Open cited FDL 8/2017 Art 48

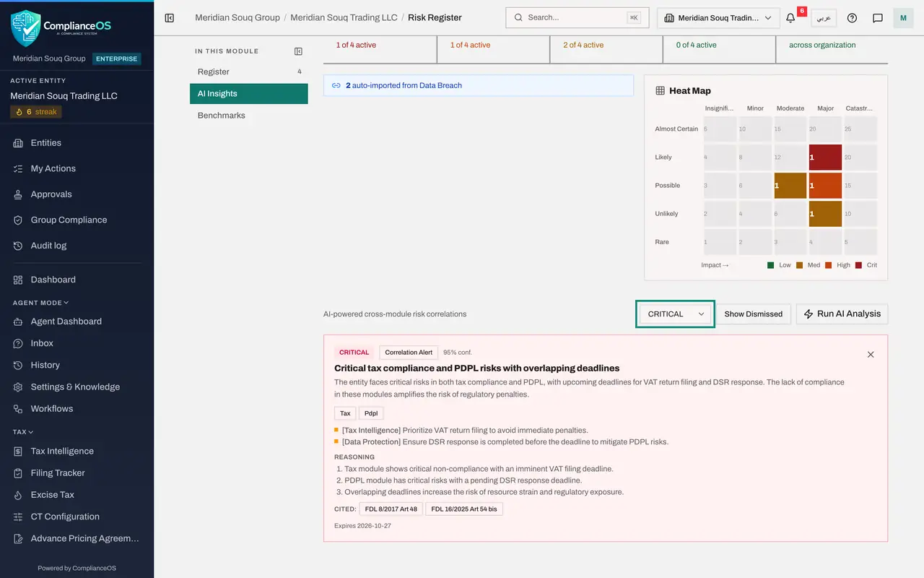pos(391,509)
